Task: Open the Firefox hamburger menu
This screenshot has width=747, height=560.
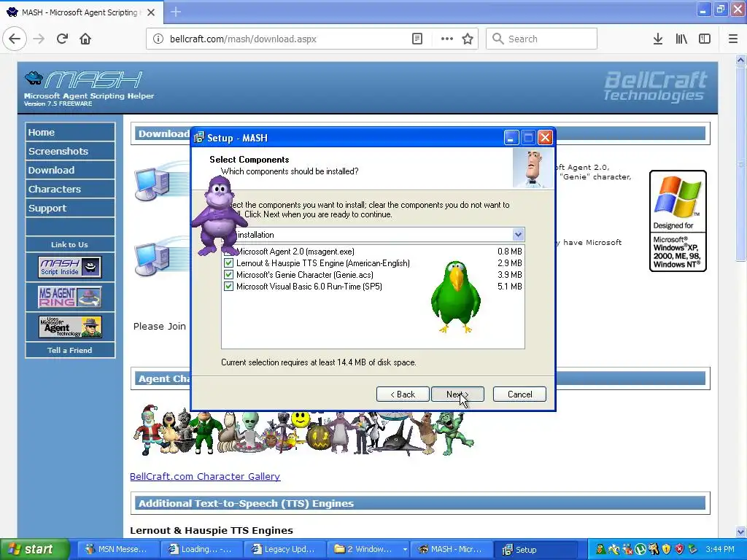Action: pos(733,39)
